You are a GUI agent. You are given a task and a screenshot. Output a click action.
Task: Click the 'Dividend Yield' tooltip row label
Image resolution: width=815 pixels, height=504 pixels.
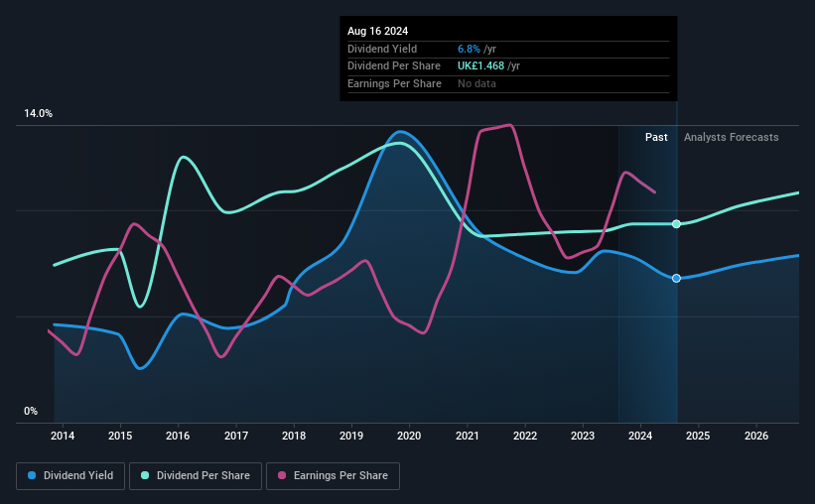pyautogui.click(x=382, y=49)
